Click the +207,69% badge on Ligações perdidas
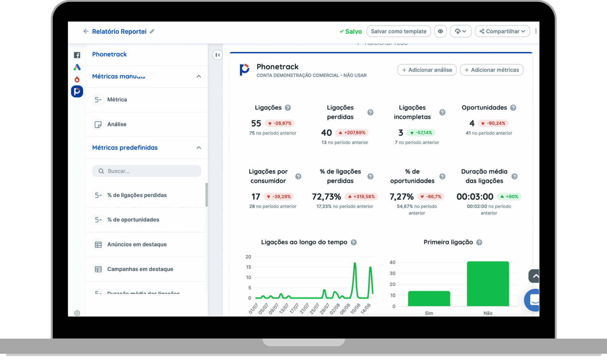The image size is (607, 364). (352, 133)
